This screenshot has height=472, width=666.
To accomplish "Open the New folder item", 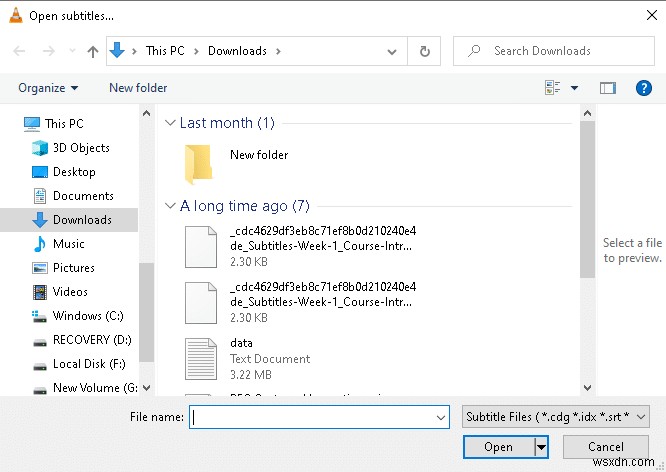I will pyautogui.click(x=258, y=155).
